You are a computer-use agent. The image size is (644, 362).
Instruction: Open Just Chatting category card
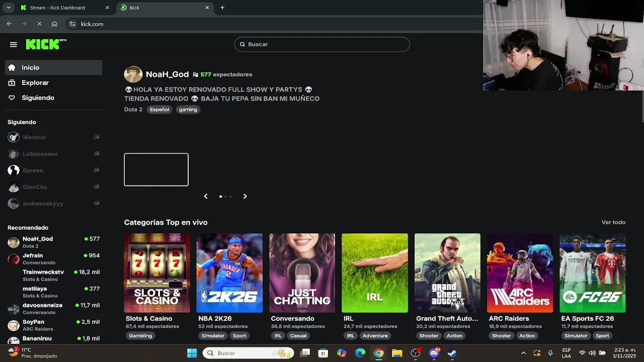click(302, 273)
